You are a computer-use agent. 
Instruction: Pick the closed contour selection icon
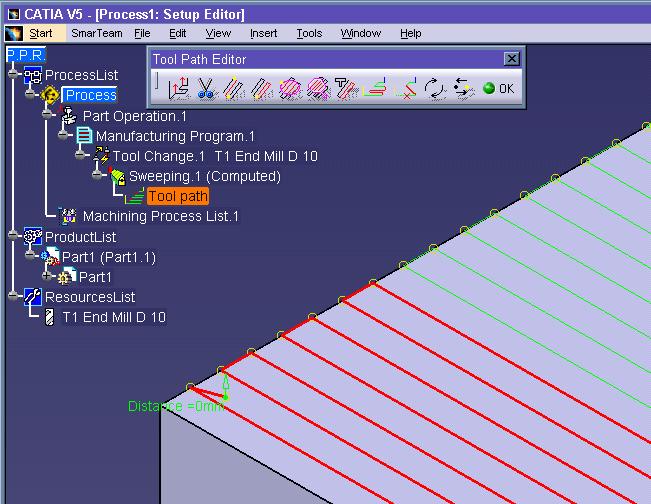tap(290, 88)
